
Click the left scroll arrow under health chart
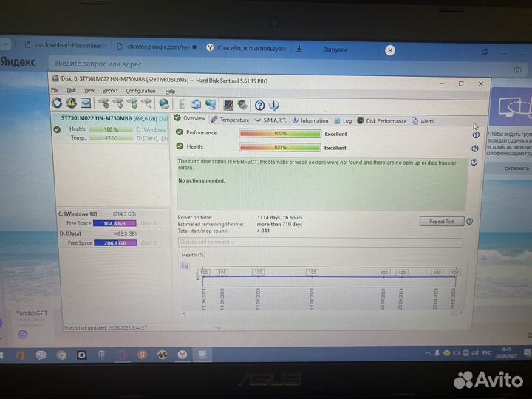tap(184, 313)
